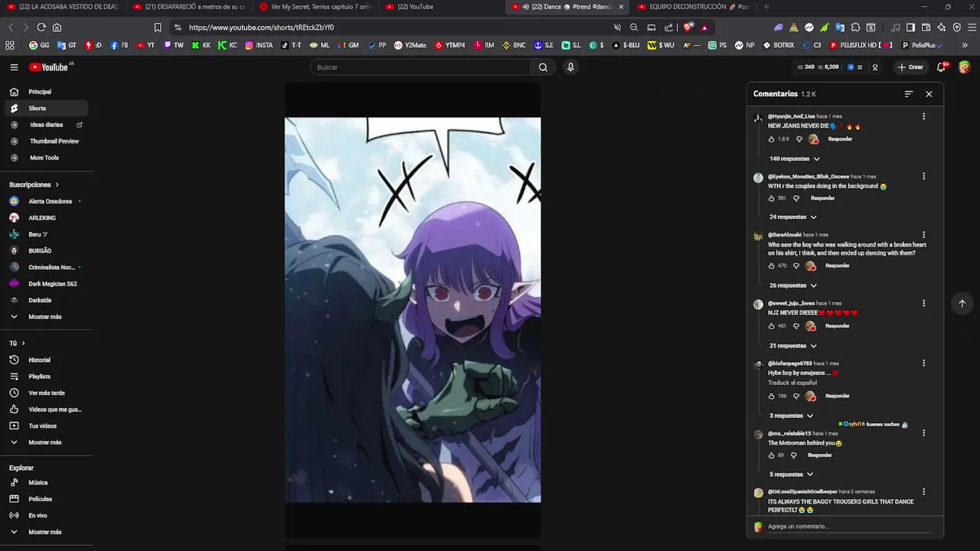This screenshot has height=551, width=980.
Task: Open Shorts in the sidebar
Action: 44,109
